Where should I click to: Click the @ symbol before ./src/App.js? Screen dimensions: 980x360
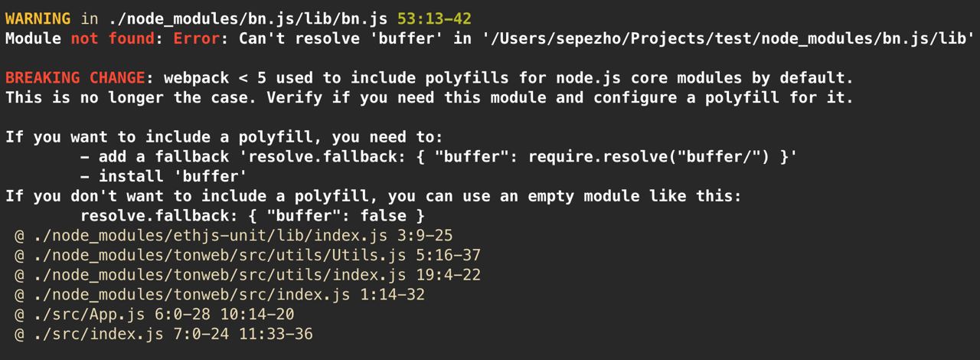tap(19, 315)
